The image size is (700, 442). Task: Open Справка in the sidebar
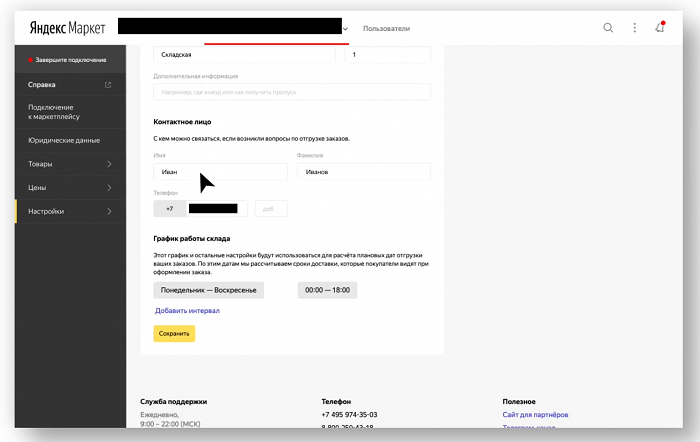click(42, 85)
